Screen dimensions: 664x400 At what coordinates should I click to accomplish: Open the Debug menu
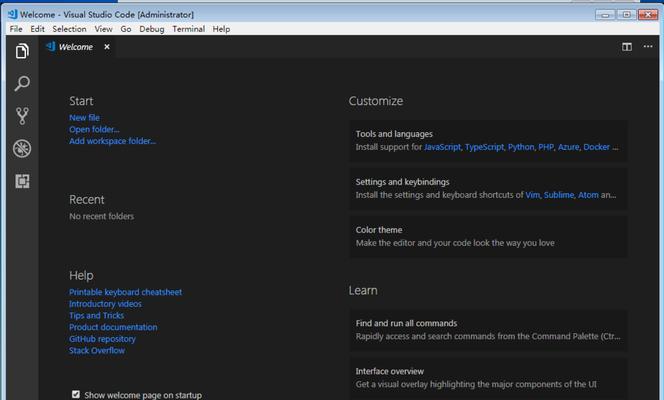tap(152, 29)
